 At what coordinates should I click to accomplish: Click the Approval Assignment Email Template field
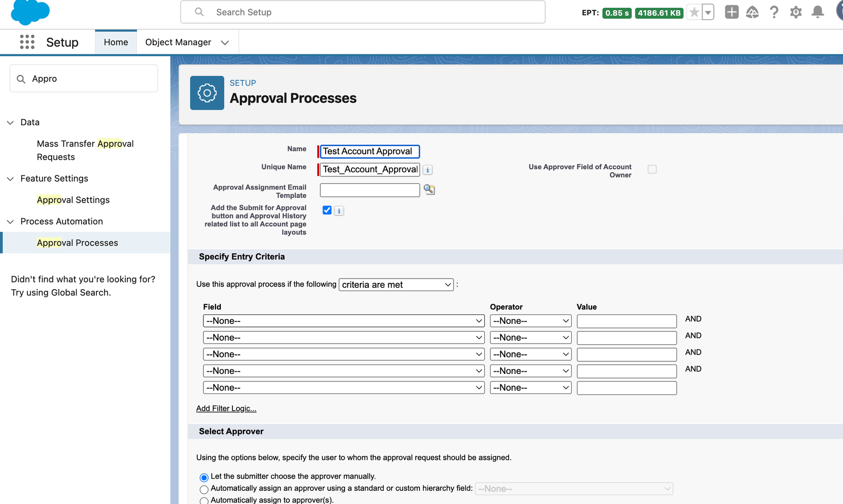click(x=370, y=190)
